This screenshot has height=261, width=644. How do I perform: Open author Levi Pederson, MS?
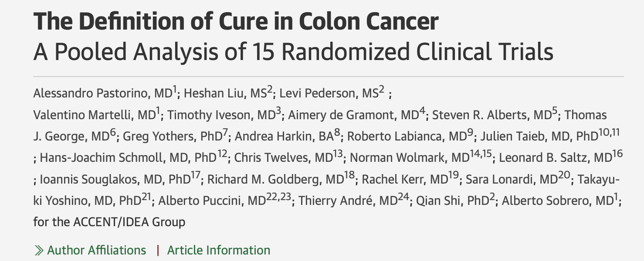329,94
